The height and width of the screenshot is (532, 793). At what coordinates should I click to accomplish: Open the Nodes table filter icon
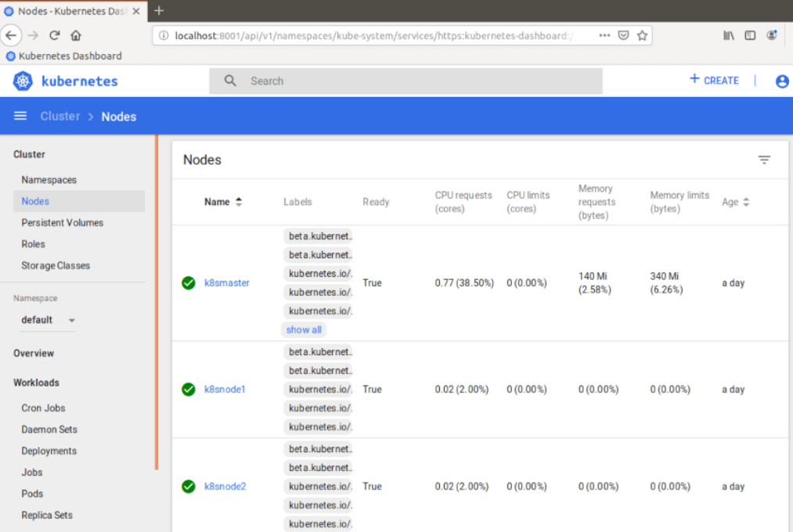pyautogui.click(x=764, y=160)
